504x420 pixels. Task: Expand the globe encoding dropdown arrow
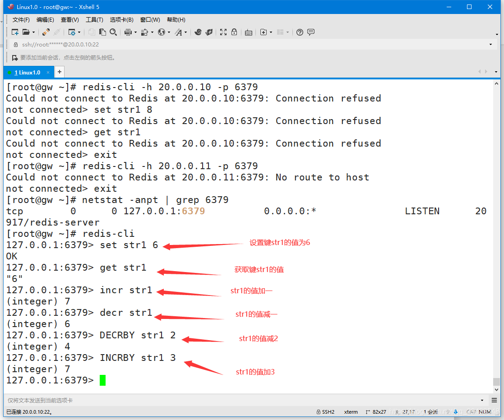point(169,32)
